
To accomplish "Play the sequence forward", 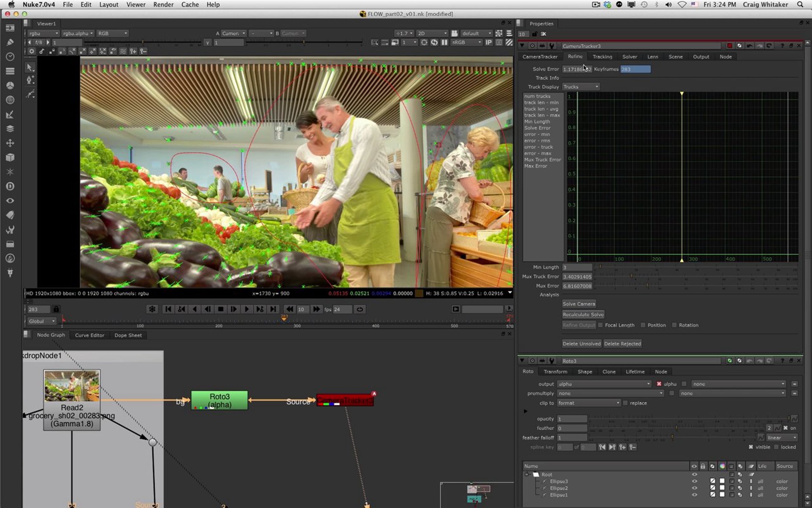I will [x=247, y=309].
